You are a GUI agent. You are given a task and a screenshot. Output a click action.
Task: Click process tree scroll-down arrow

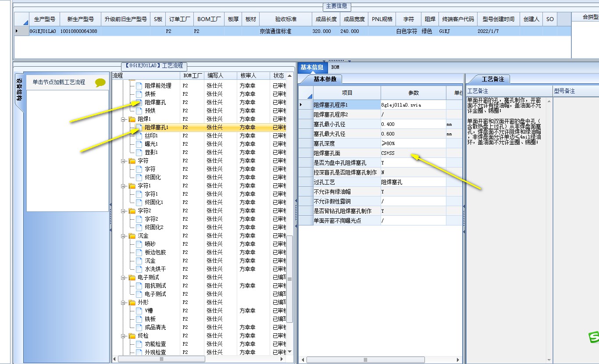point(289,351)
